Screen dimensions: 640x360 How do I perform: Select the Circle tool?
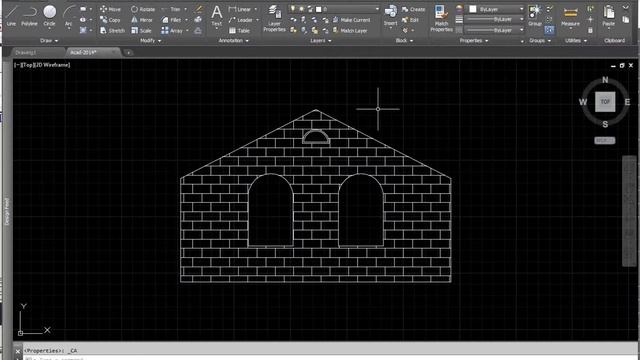49,16
